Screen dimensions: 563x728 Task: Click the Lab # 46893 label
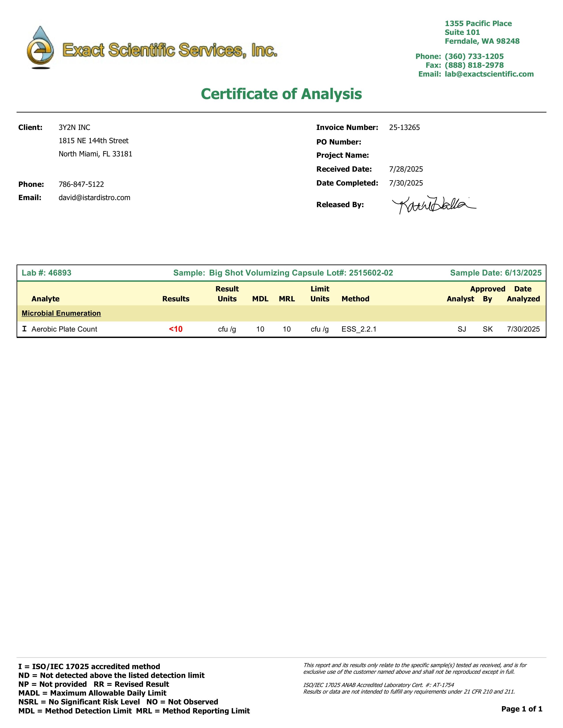click(x=46, y=273)
